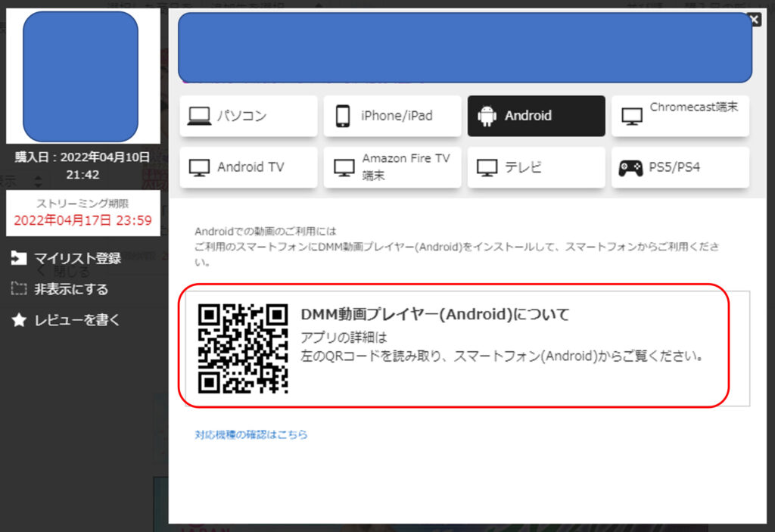Click the blue product thumbnail at top left
Image resolution: width=775 pixels, height=532 pixels.
click(80, 76)
